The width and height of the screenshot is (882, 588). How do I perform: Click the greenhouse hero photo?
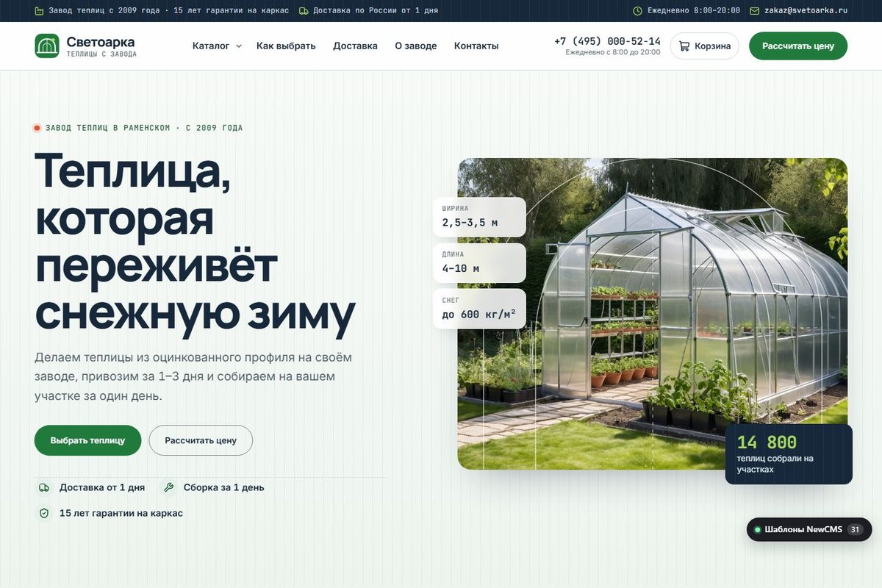point(652,314)
